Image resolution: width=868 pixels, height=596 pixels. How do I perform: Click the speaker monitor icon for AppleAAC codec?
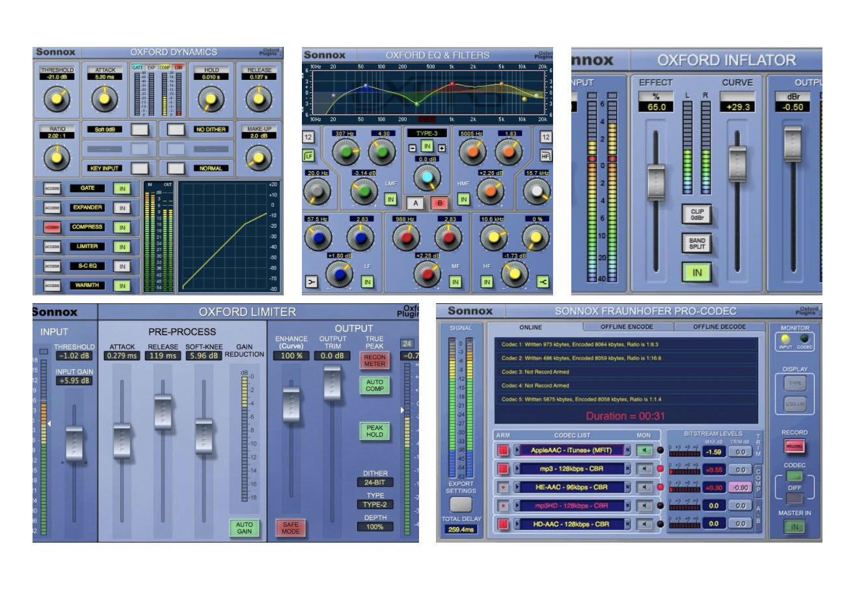pos(644,450)
